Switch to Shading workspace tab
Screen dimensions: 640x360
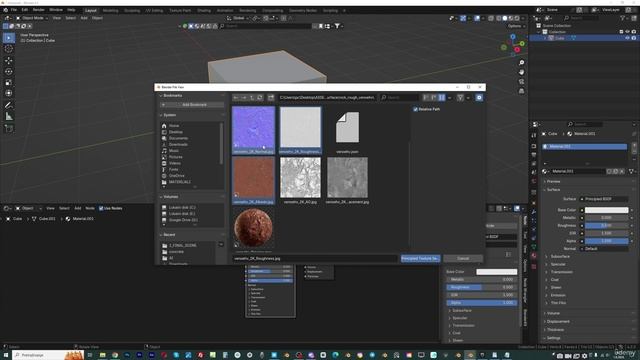point(204,10)
